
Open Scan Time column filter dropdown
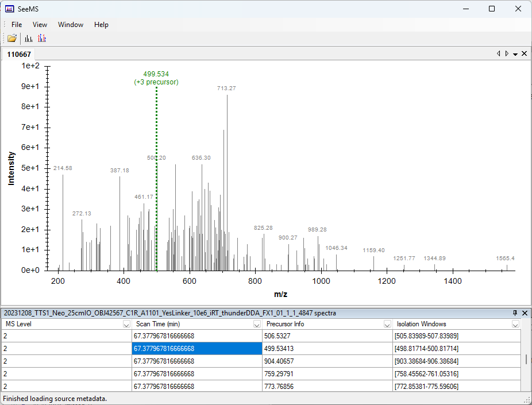(x=257, y=325)
